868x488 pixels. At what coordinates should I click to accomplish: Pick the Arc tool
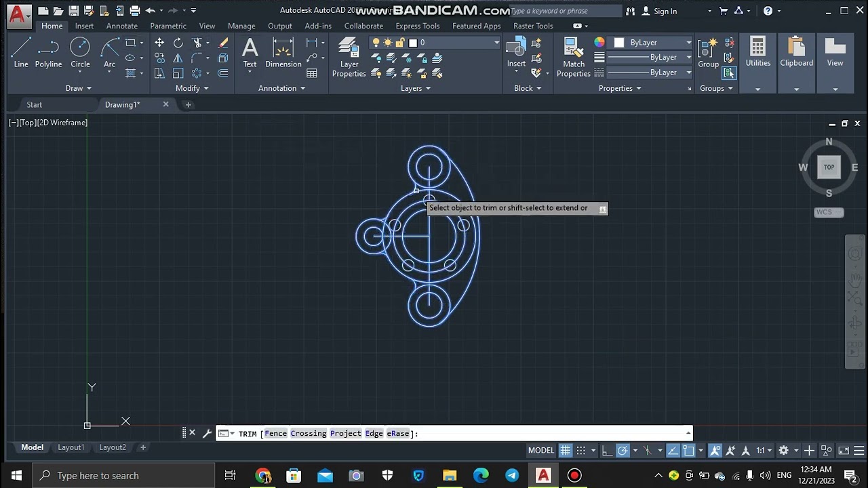pyautogui.click(x=109, y=53)
